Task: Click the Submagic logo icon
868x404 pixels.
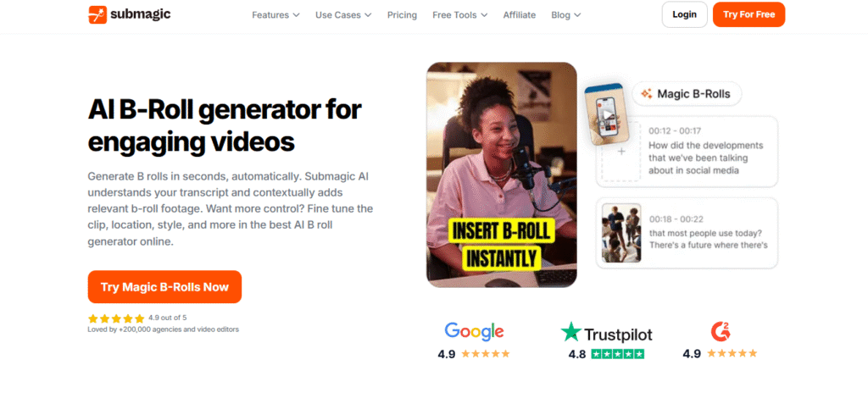Action: click(x=97, y=15)
